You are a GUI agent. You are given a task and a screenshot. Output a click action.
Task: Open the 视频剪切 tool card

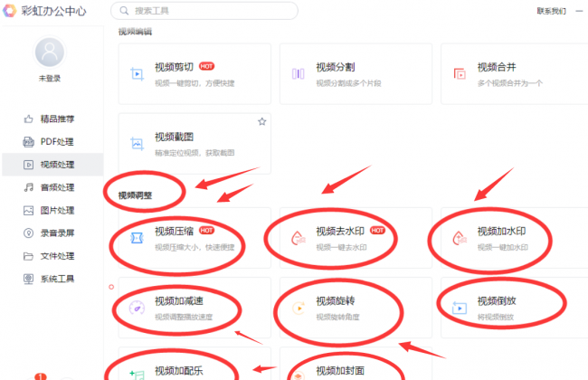pos(194,74)
